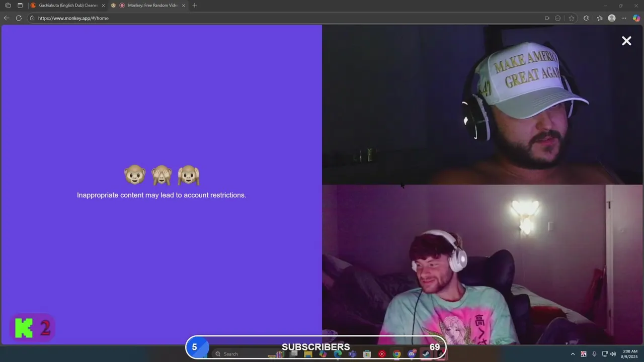Open the red play-button app on the taskbar
This screenshot has height=362, width=644.
(x=382, y=354)
